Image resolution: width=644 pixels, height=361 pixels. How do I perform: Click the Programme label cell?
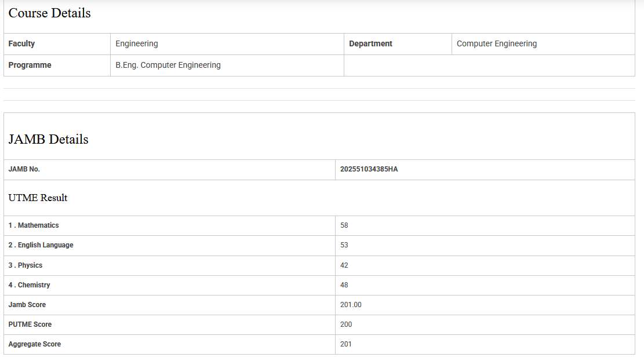point(30,65)
